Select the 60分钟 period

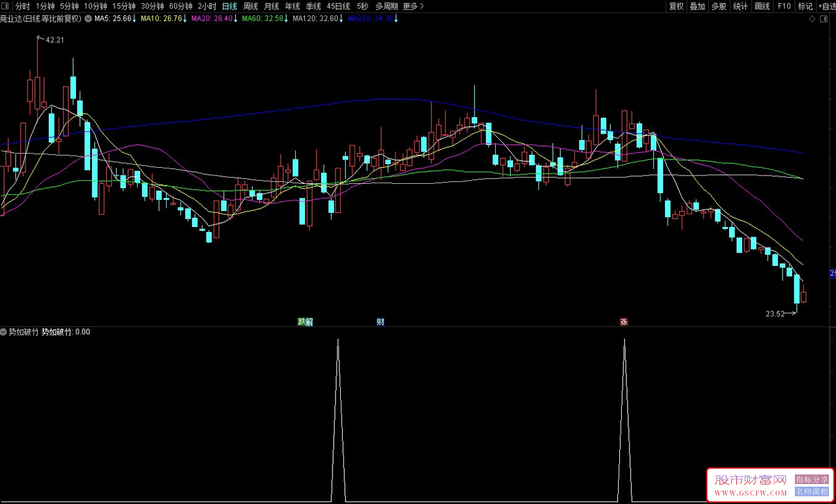(181, 6)
